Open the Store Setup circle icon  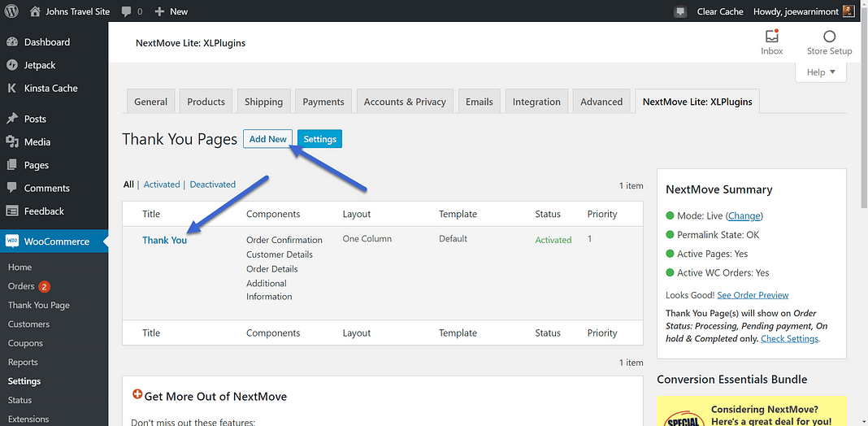[x=829, y=37]
